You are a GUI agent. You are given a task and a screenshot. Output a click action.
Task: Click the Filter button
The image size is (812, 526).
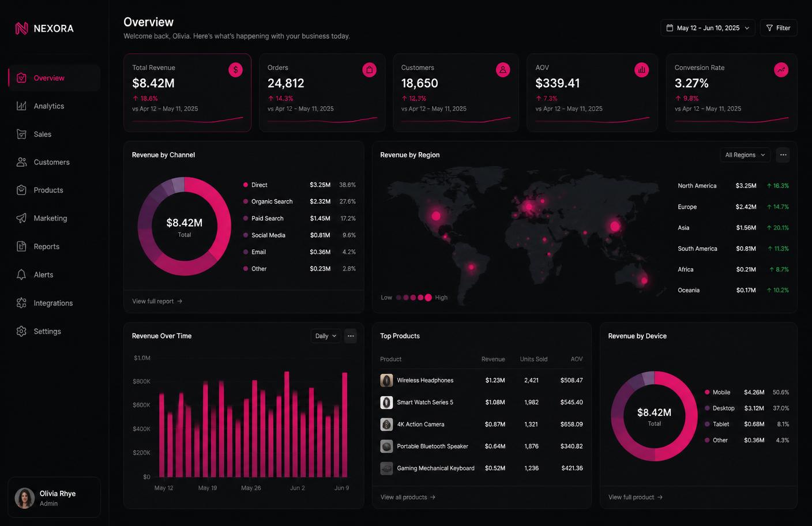[779, 28]
